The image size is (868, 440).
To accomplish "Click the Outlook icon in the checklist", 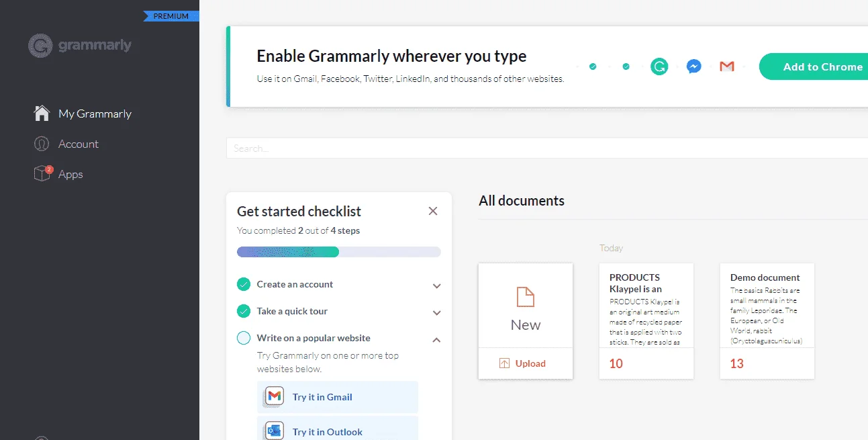I will click(x=274, y=431).
